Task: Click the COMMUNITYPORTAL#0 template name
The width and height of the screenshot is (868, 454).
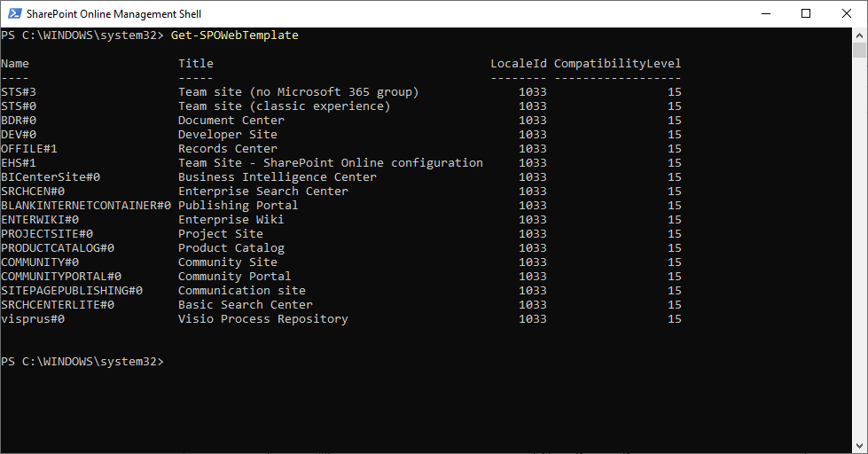Action: [x=61, y=277]
